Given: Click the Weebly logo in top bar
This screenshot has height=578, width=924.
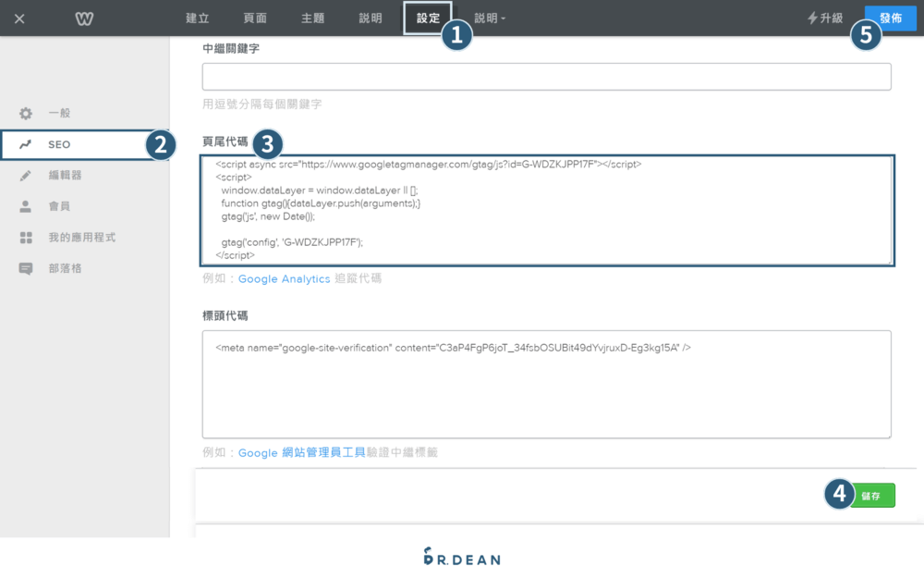Looking at the screenshot, I should point(83,18).
